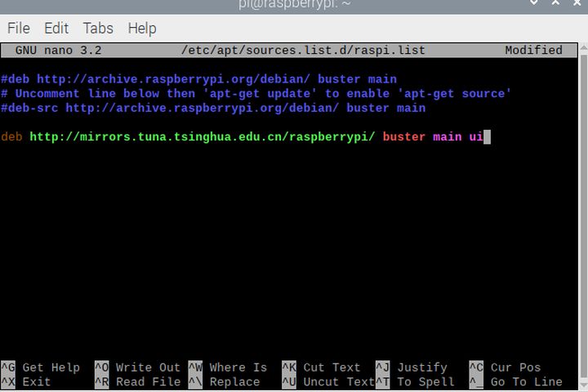Click the 'Modified' status in nano title bar
The height and width of the screenshot is (392, 588).
[533, 51]
